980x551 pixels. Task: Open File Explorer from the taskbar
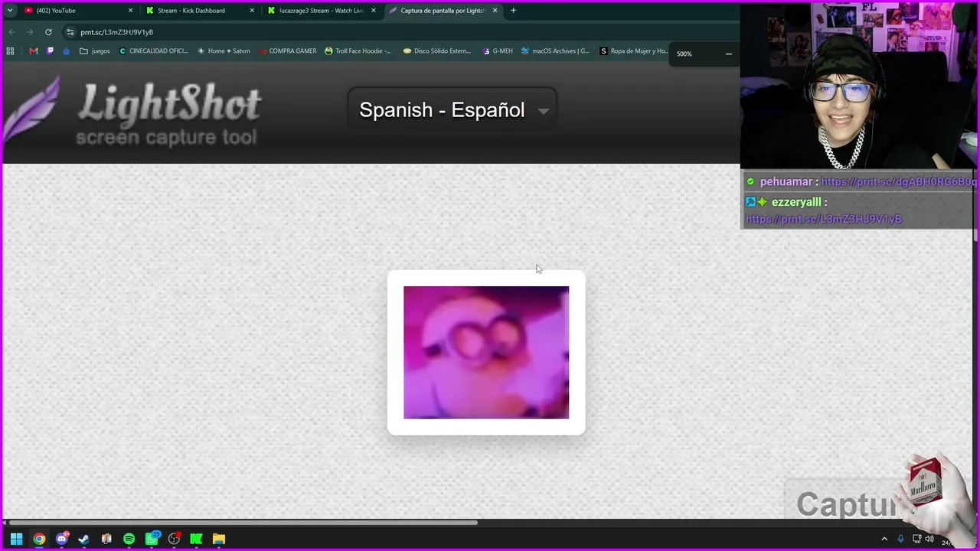click(219, 539)
